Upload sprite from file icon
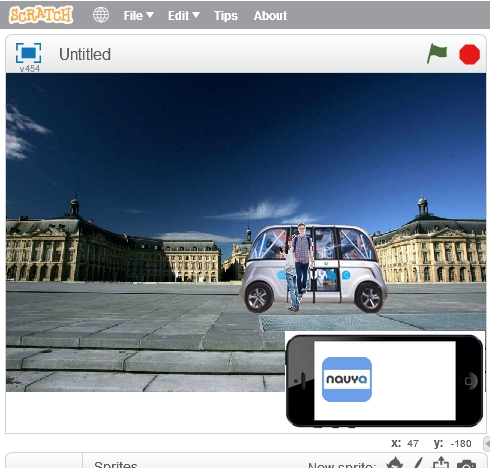The height and width of the screenshot is (468, 490). 441,463
